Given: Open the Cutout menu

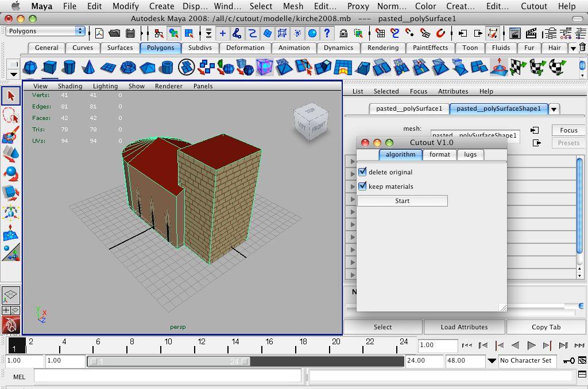Looking at the screenshot, I should [x=534, y=6].
